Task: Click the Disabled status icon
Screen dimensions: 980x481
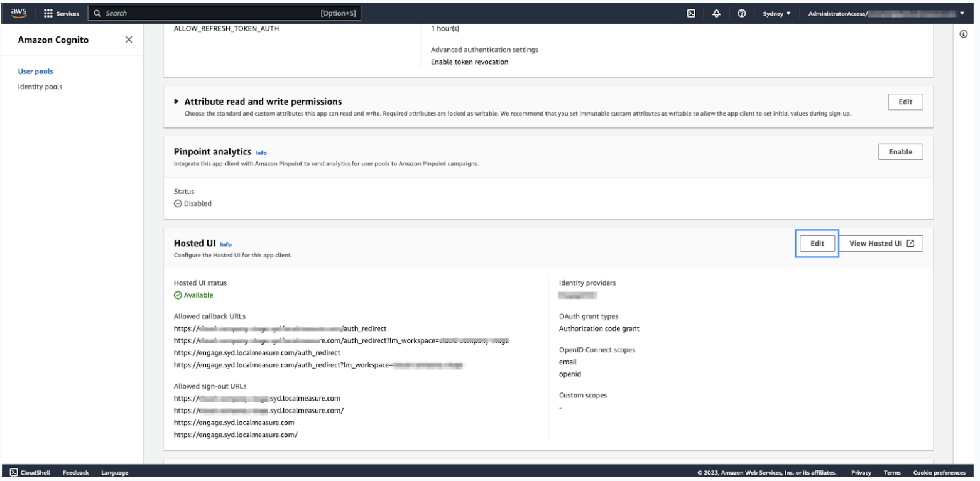Action: [178, 203]
